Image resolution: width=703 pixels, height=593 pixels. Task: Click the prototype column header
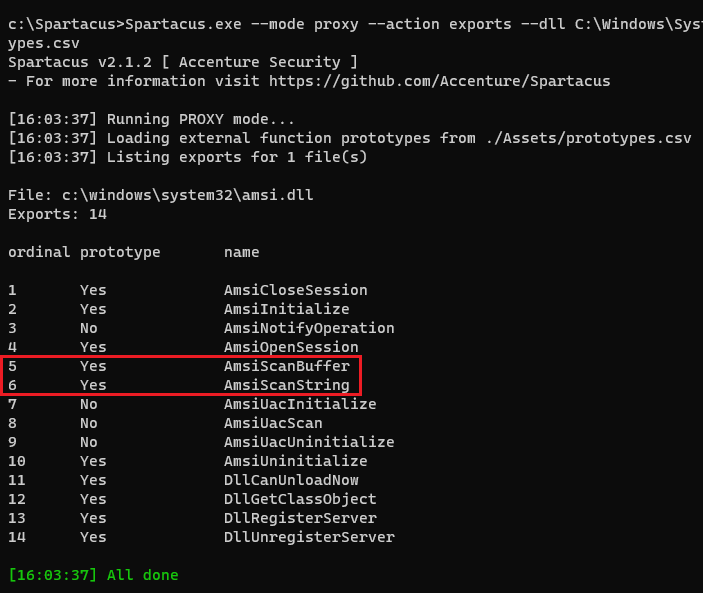pos(120,252)
